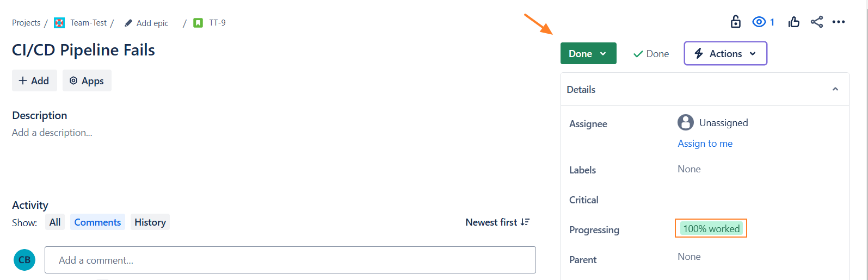The height and width of the screenshot is (280, 868).
Task: Click the 100% worked progress badge
Action: pos(711,228)
